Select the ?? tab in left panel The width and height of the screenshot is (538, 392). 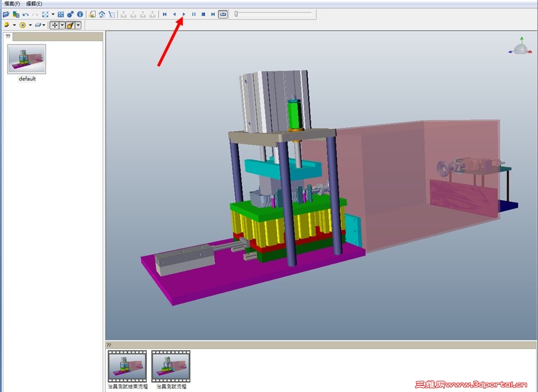pyautogui.click(x=8, y=36)
